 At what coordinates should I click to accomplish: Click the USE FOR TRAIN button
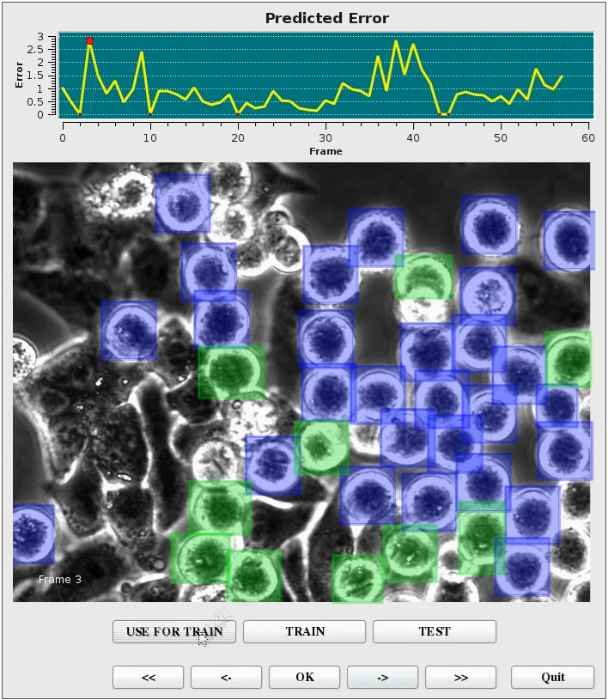(174, 631)
